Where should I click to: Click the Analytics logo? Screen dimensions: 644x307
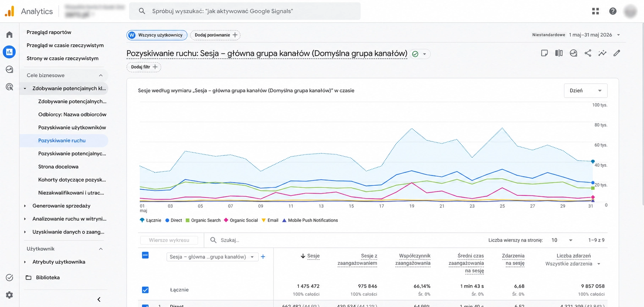10,11
